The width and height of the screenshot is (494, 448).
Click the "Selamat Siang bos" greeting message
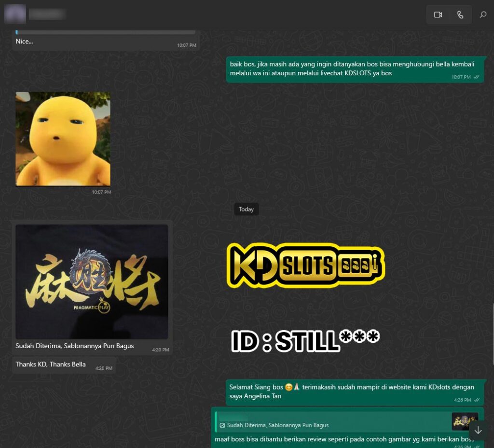click(352, 392)
